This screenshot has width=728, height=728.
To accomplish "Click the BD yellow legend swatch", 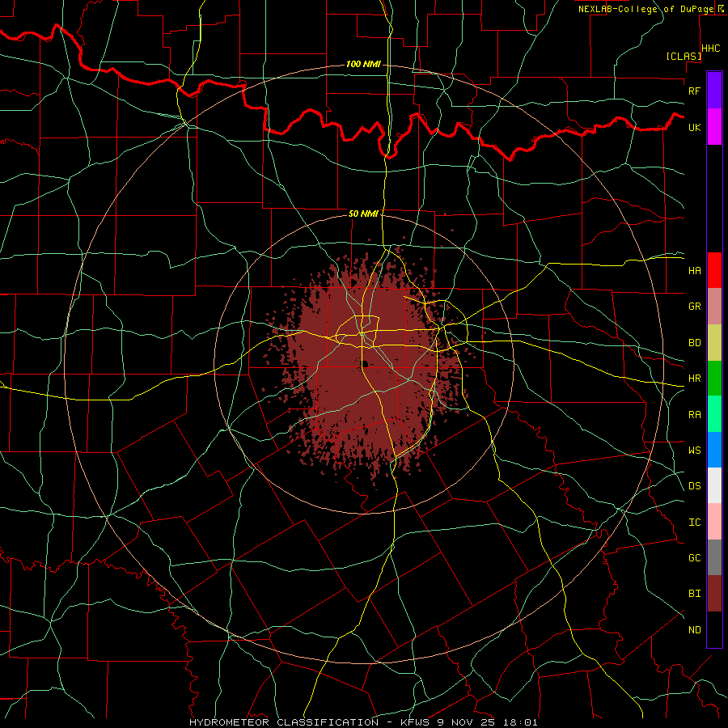I will [x=714, y=343].
